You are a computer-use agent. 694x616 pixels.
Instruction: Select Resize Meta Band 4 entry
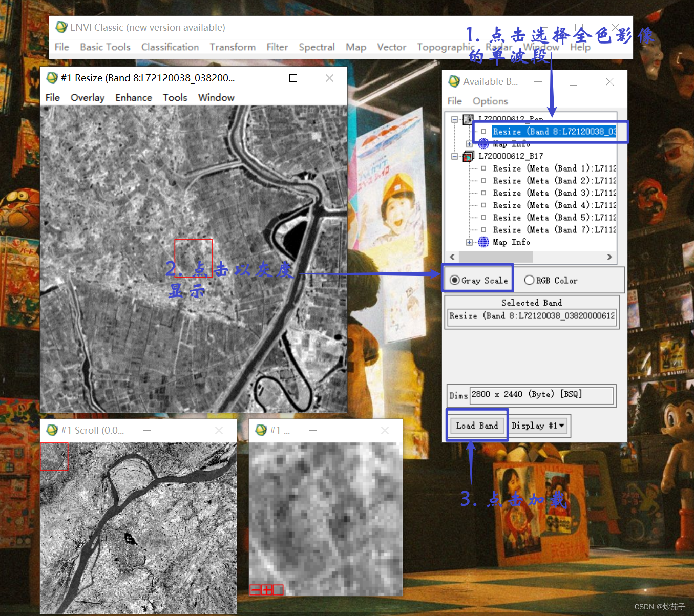pyautogui.click(x=554, y=205)
